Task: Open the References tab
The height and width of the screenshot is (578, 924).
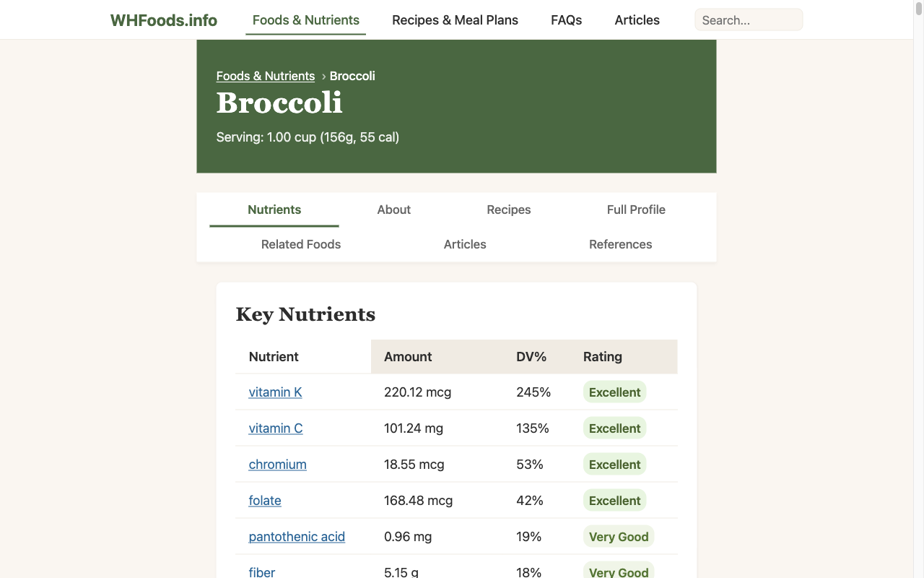Action: 620,244
